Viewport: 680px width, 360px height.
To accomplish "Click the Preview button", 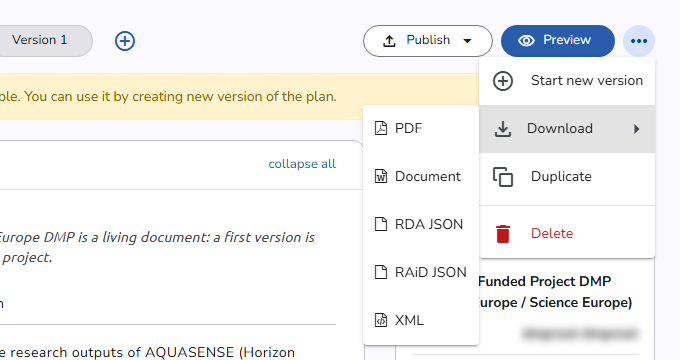I will coord(558,41).
